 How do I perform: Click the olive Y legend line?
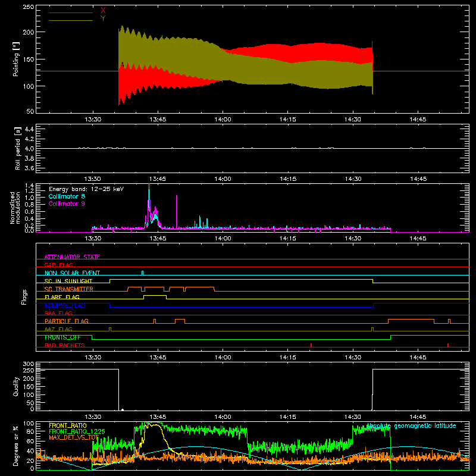[x=71, y=20]
